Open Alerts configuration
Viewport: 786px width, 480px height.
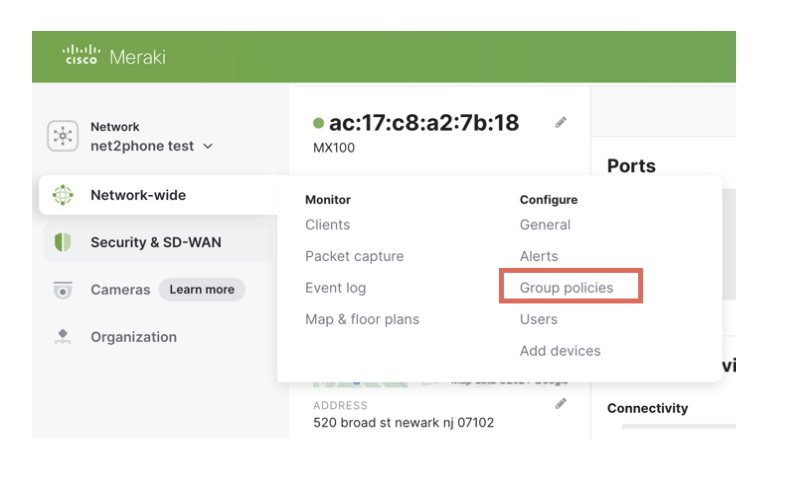point(538,256)
